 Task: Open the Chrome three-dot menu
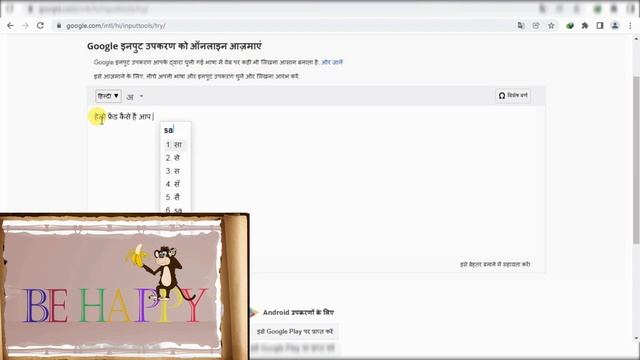pos(630,26)
